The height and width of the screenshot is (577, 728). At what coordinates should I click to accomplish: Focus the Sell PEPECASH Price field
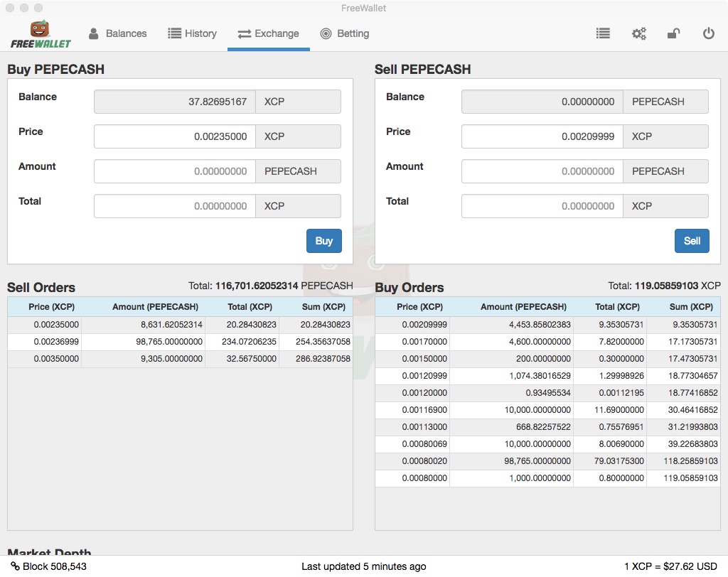[x=542, y=136]
